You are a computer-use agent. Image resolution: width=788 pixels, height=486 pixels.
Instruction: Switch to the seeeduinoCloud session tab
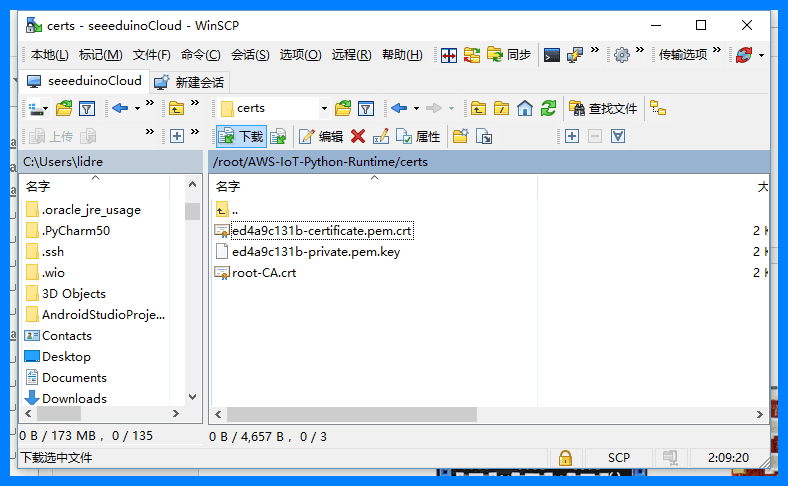84,81
